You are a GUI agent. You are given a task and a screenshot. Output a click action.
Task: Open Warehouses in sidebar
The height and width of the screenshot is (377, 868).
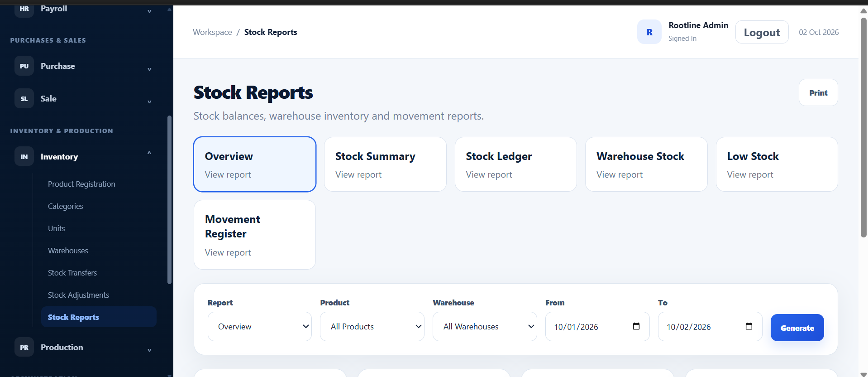(x=68, y=251)
